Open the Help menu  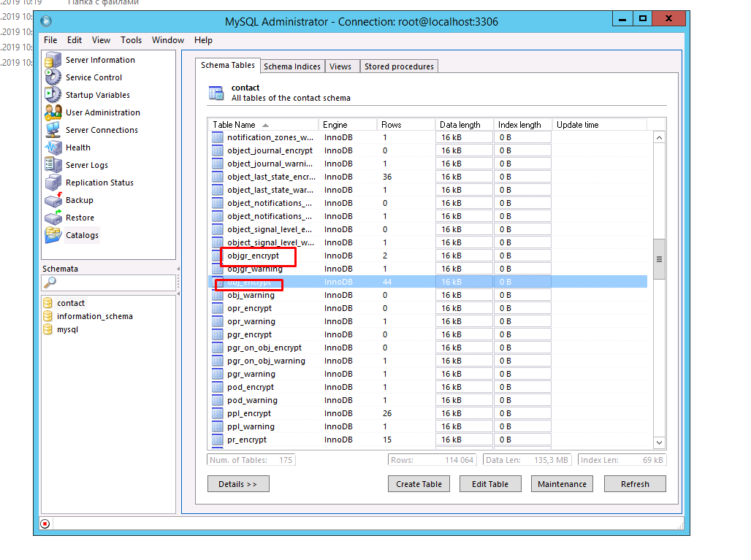(203, 40)
